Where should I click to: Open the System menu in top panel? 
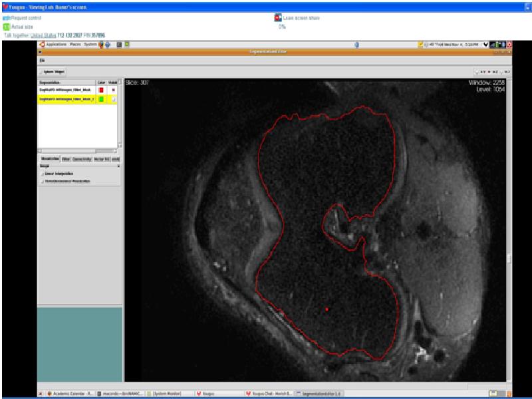pyautogui.click(x=90, y=45)
